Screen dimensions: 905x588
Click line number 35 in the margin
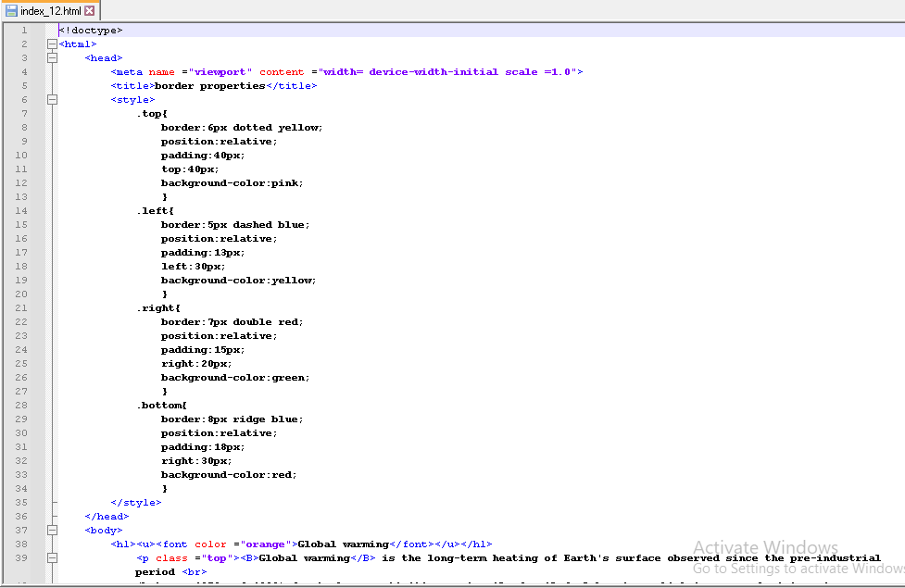[21, 502]
